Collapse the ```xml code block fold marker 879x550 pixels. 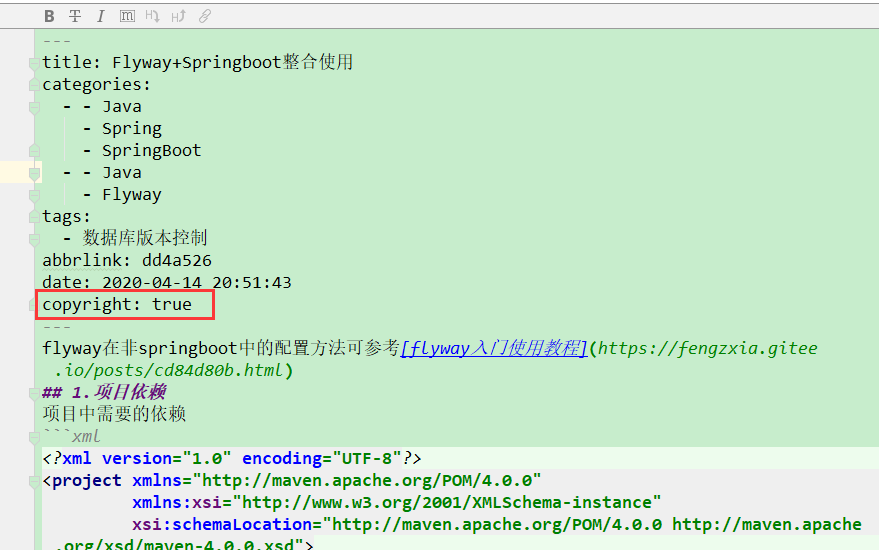(x=34, y=437)
